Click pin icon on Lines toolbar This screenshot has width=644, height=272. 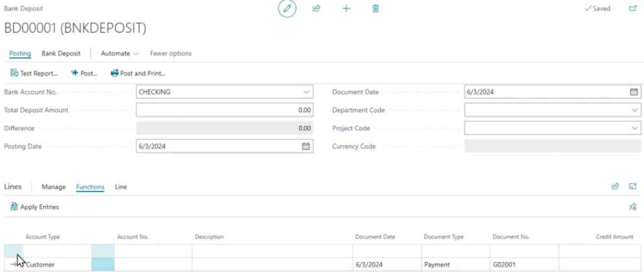pos(633,207)
